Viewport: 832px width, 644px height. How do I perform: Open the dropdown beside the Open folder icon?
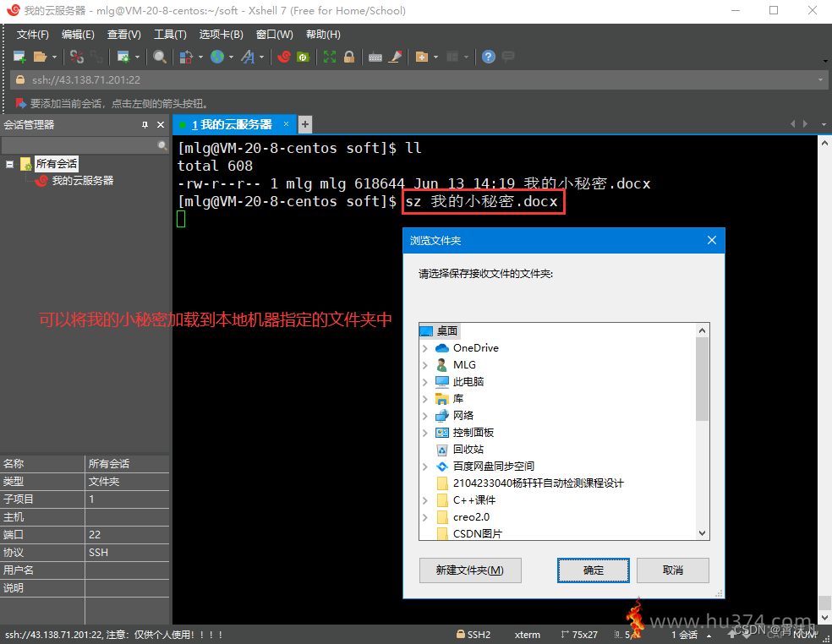click(x=54, y=57)
